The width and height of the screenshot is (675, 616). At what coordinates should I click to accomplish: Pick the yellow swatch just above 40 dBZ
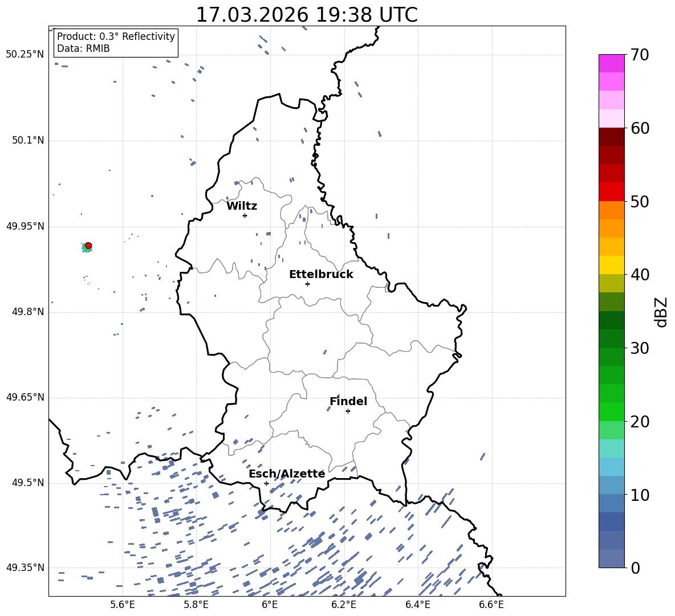point(612,265)
